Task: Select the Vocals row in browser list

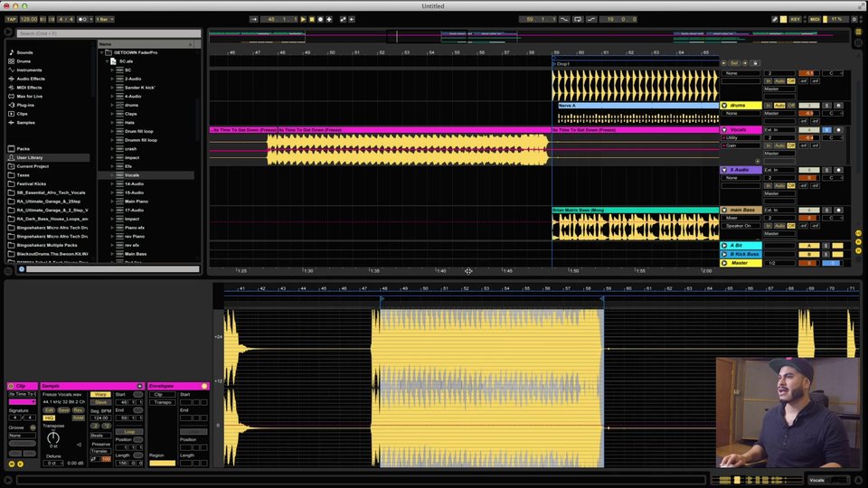Action: click(146, 174)
